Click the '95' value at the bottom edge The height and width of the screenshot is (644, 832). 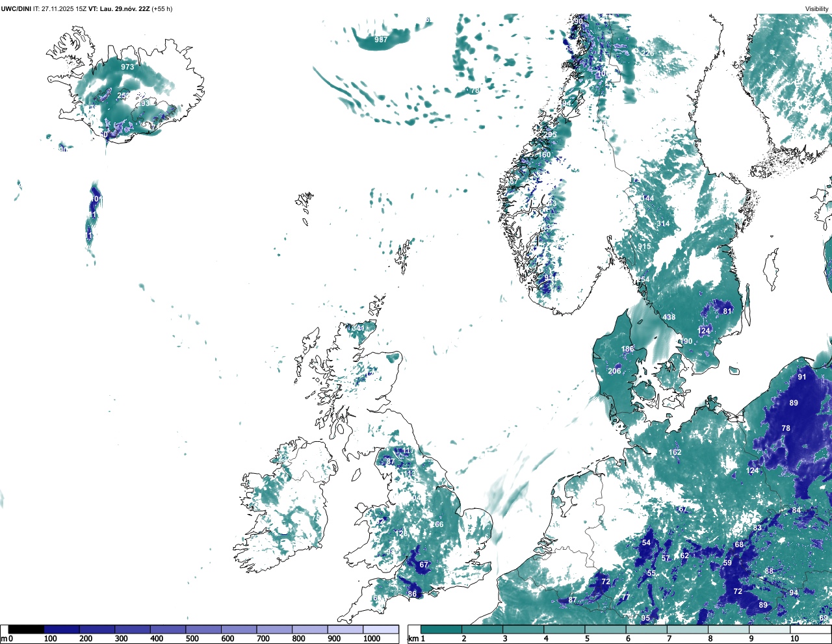pos(645,618)
